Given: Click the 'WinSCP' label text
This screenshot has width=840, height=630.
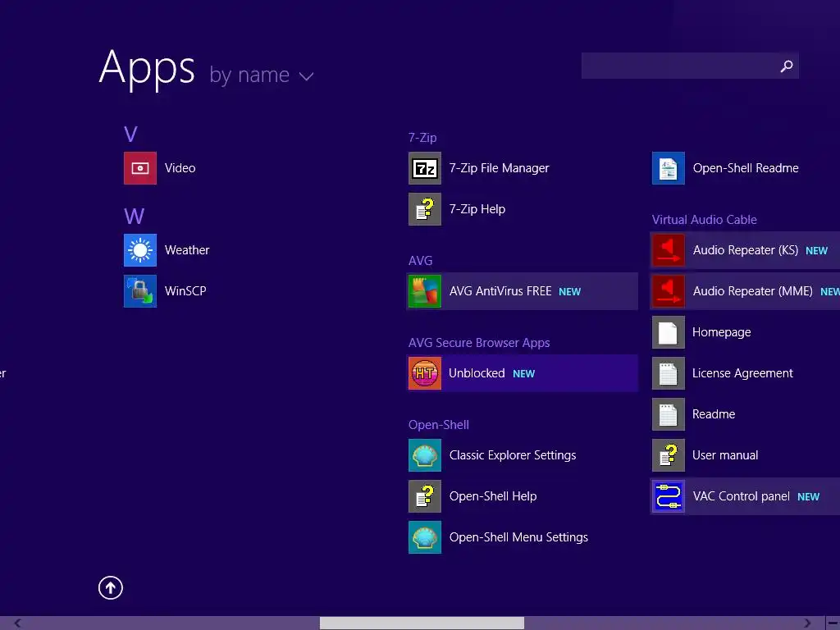Looking at the screenshot, I should coord(185,291).
